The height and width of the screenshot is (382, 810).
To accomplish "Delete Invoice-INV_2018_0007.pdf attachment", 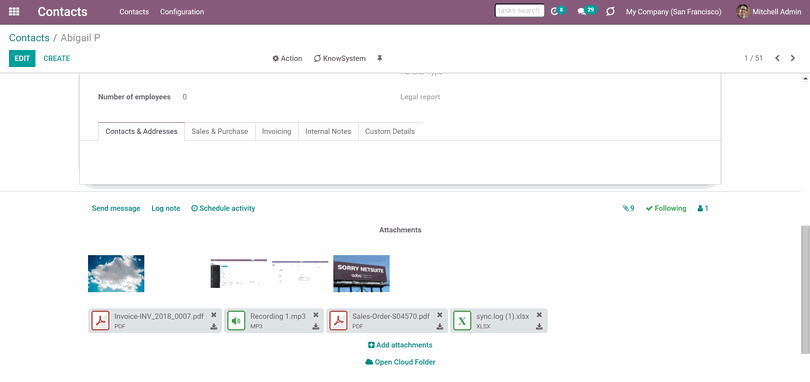I will point(214,315).
